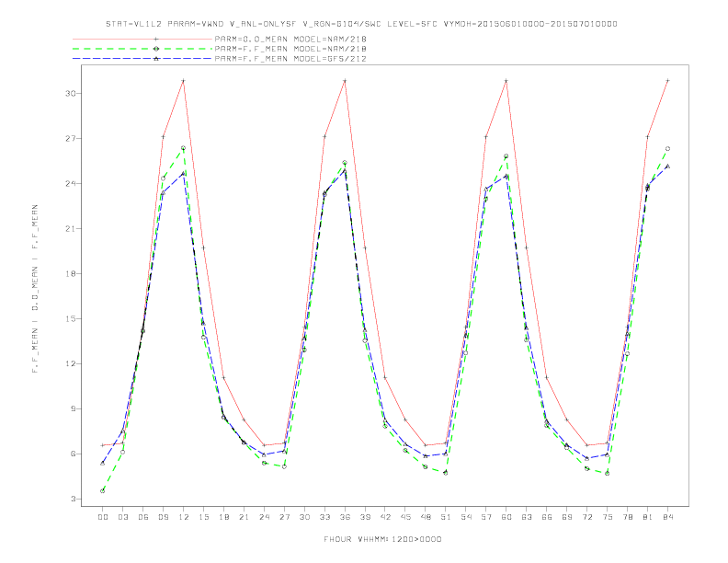728x563 pixels.
Task: Click x-axis forecast hour label 00
Action: pyautogui.click(x=103, y=517)
